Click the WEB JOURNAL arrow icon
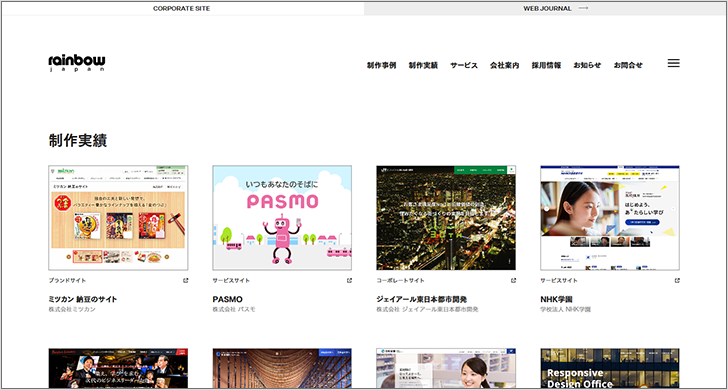 click(x=584, y=8)
